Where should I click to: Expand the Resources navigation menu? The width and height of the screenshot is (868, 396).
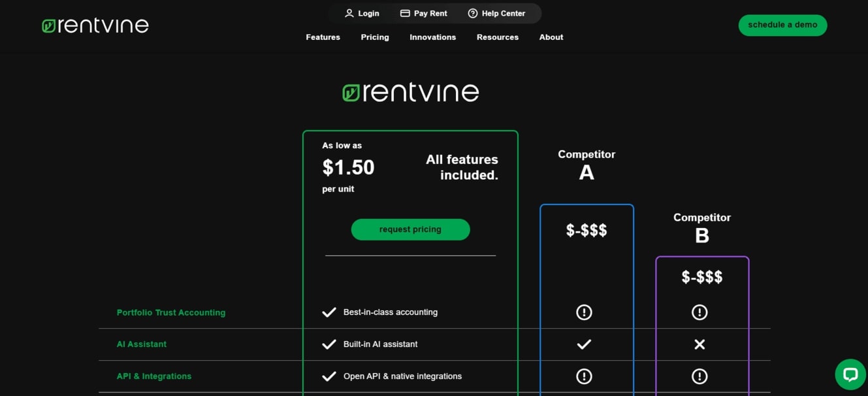tap(497, 37)
